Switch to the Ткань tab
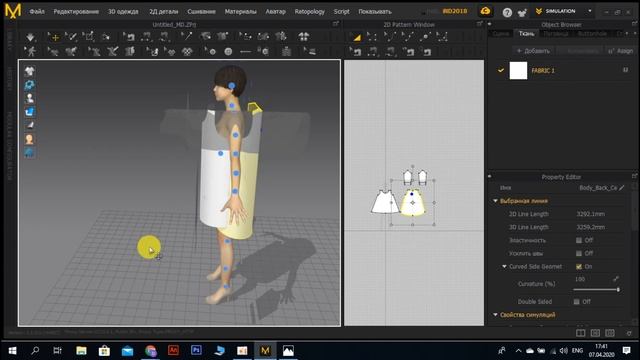This screenshot has width=640, height=360. click(526, 34)
